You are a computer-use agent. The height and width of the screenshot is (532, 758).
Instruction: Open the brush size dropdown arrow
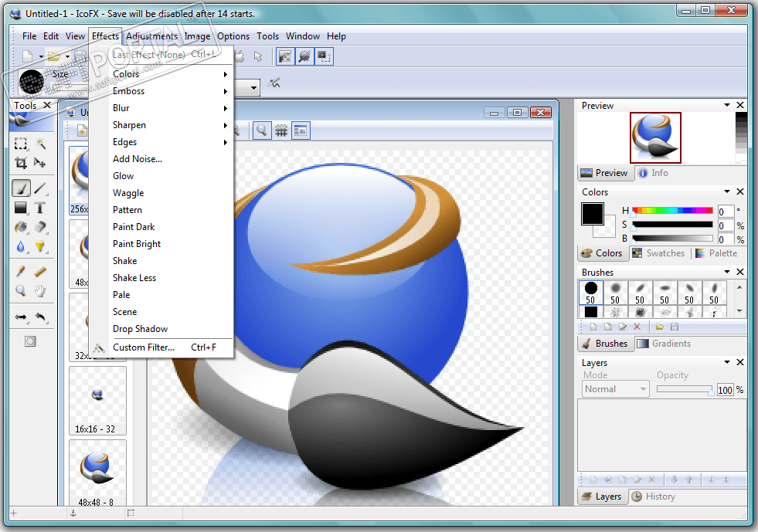(x=253, y=87)
